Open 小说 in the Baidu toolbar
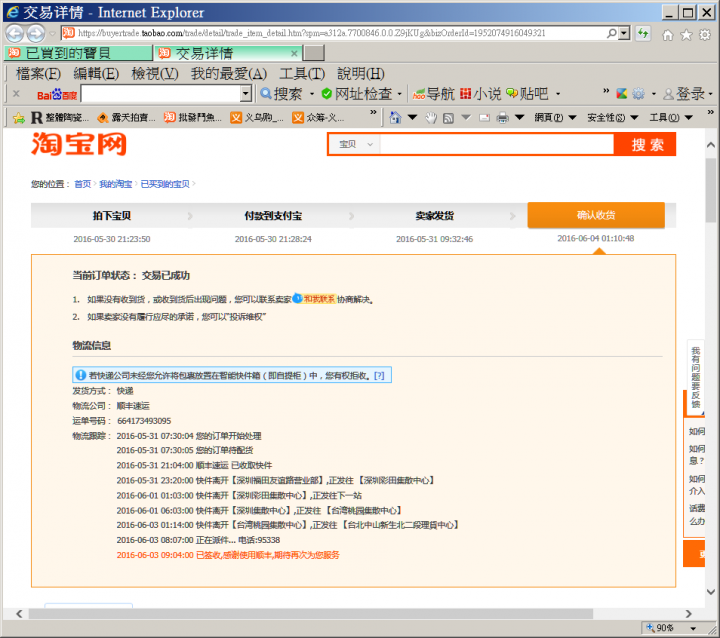 pos(480,94)
